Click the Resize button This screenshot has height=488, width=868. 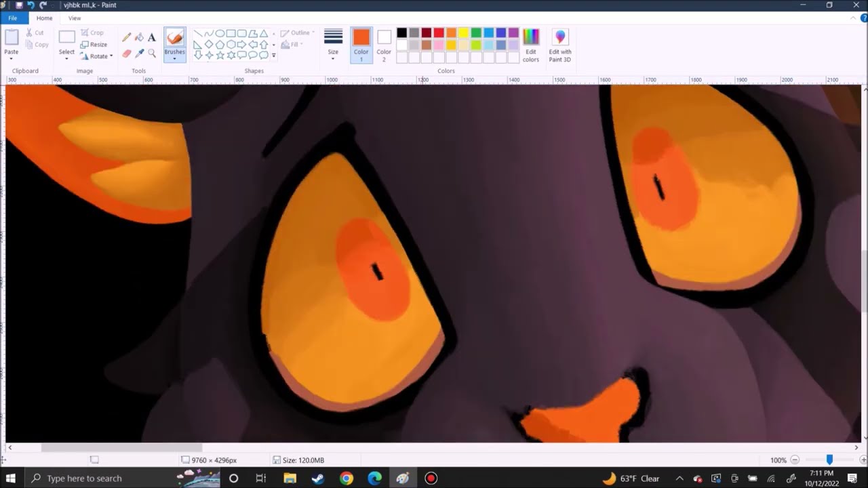pyautogui.click(x=94, y=45)
